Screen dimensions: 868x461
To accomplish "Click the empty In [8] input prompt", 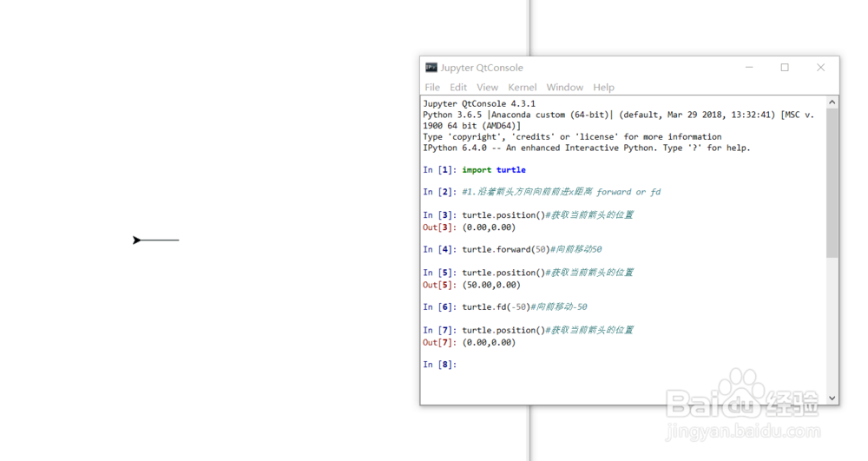I will point(440,364).
